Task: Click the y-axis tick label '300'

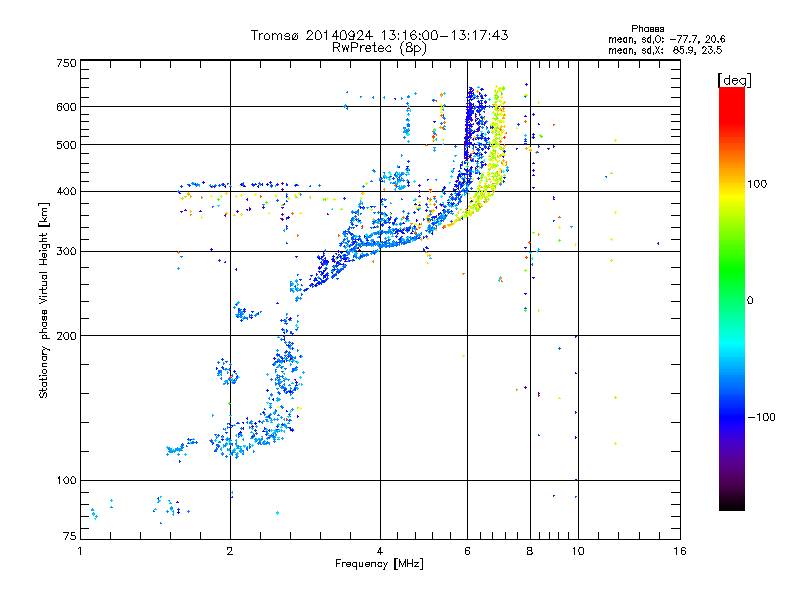Action: pos(66,252)
